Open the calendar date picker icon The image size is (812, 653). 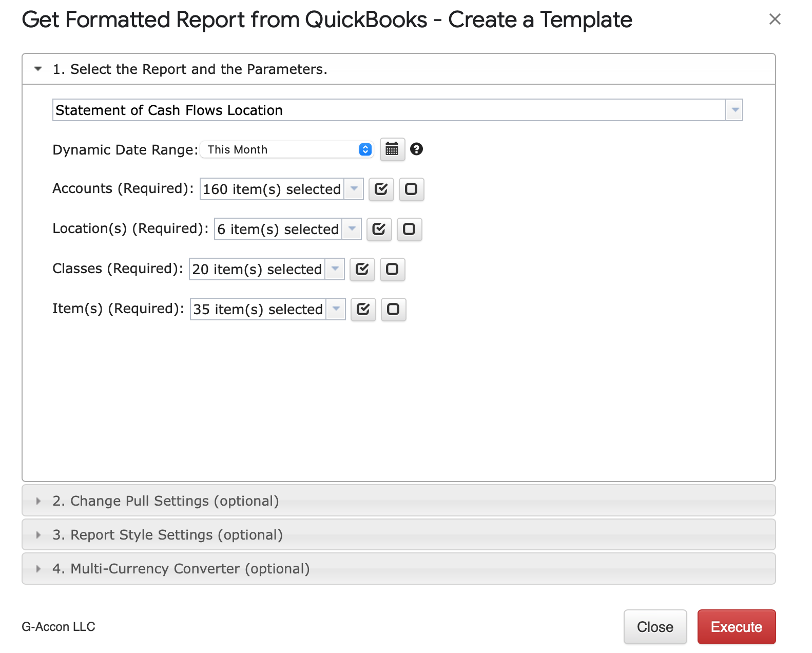click(392, 149)
